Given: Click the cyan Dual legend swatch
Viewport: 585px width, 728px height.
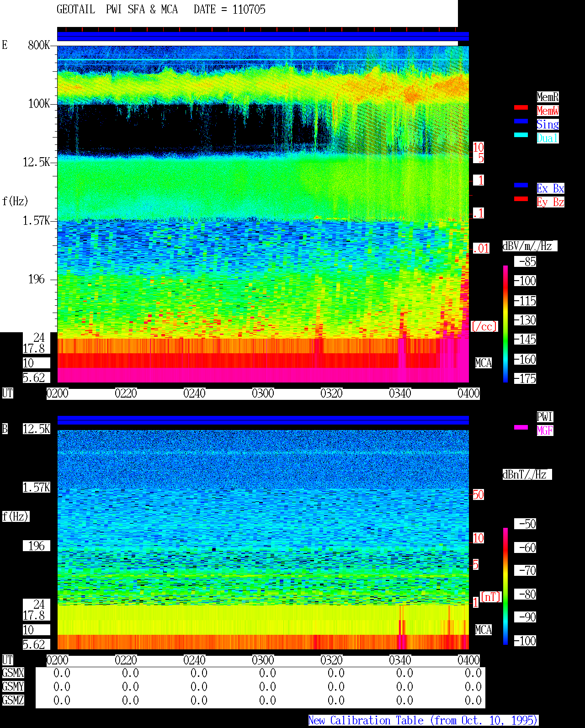Looking at the screenshot, I should click(x=521, y=135).
